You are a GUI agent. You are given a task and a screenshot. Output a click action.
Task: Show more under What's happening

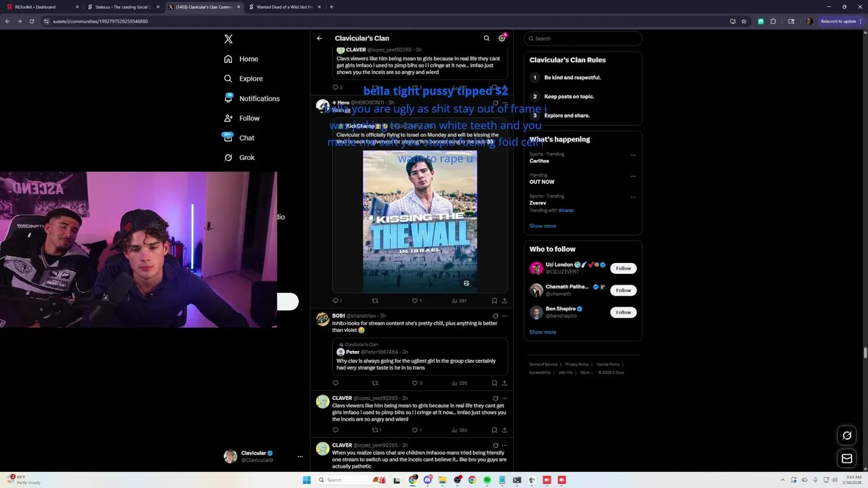pyautogui.click(x=542, y=226)
